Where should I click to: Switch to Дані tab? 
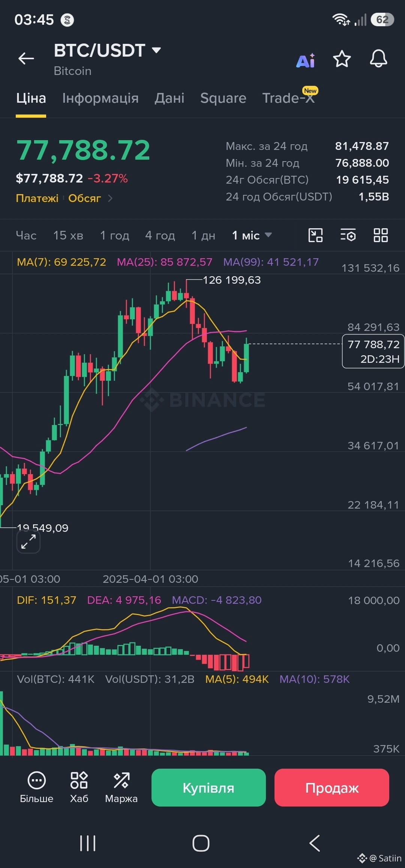coord(169,98)
